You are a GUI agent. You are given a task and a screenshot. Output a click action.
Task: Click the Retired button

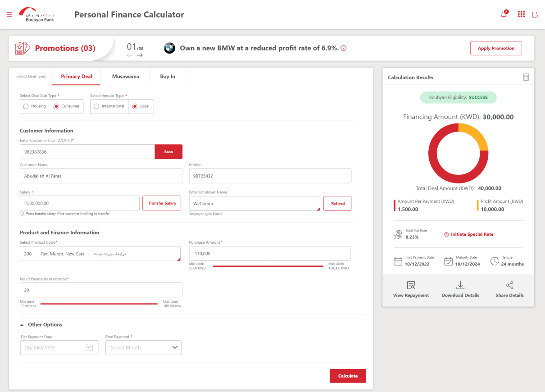(338, 203)
